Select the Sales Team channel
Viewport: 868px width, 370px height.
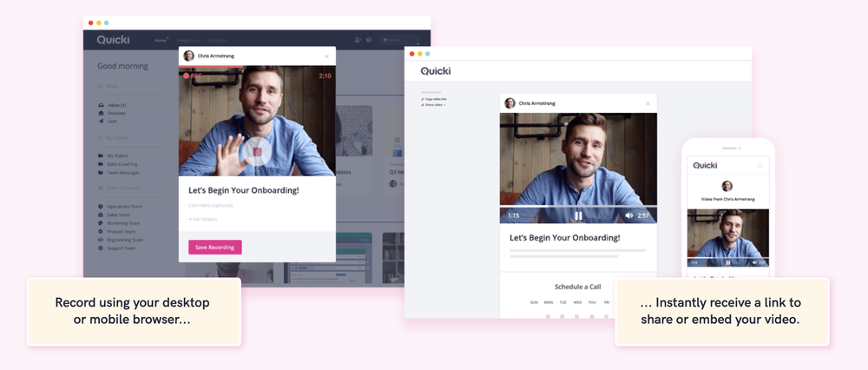click(x=114, y=215)
